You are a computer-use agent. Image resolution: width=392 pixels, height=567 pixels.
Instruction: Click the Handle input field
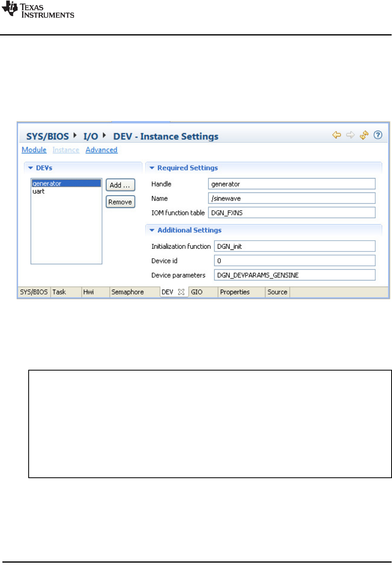[x=292, y=184]
